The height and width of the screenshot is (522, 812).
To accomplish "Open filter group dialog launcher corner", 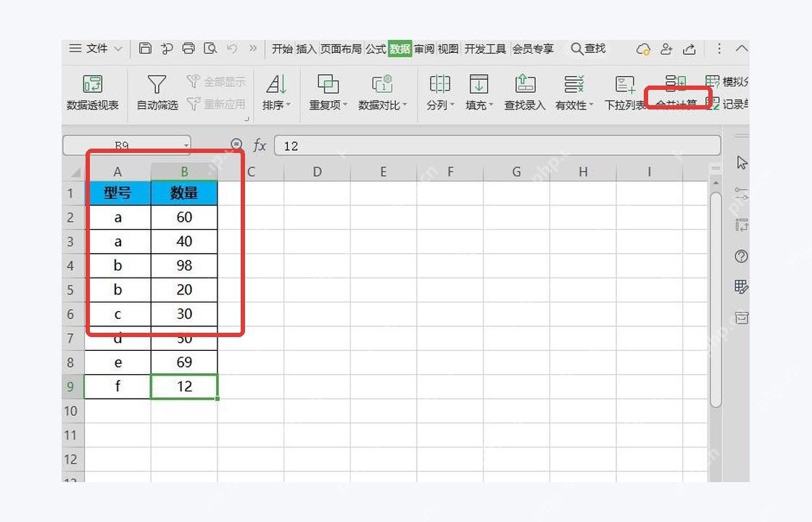I will [246, 119].
